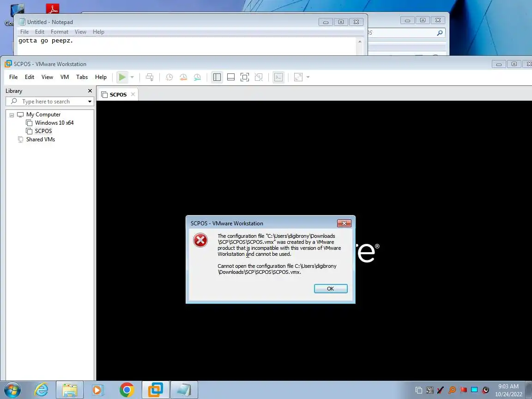The height and width of the screenshot is (399, 532).
Task: Close the SCPOS error dialog
Action: click(344, 223)
